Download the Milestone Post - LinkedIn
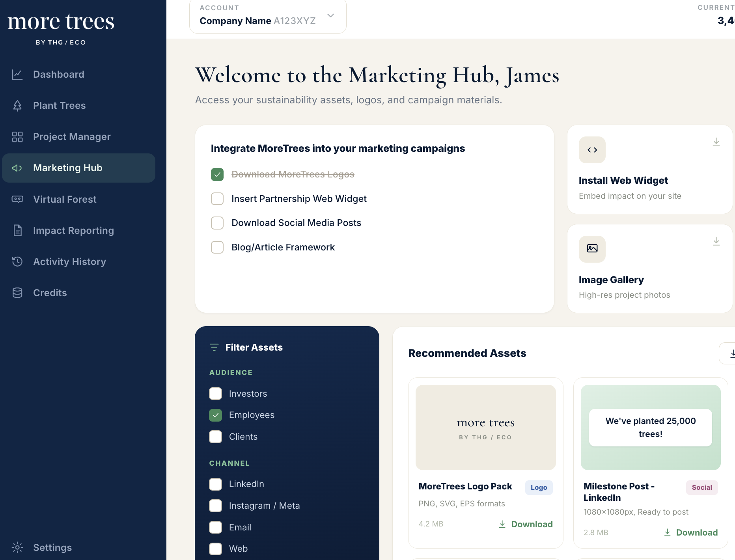The height and width of the screenshot is (560, 735). (x=691, y=532)
